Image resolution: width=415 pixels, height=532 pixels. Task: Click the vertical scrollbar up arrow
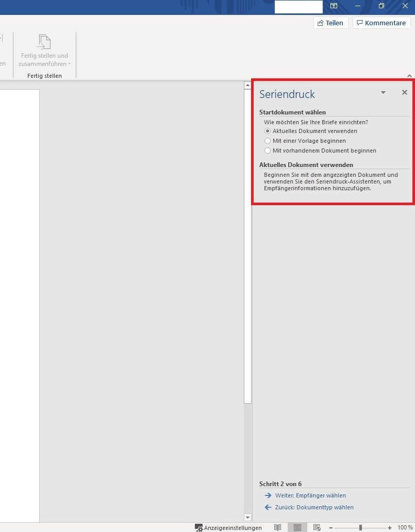pos(247,86)
